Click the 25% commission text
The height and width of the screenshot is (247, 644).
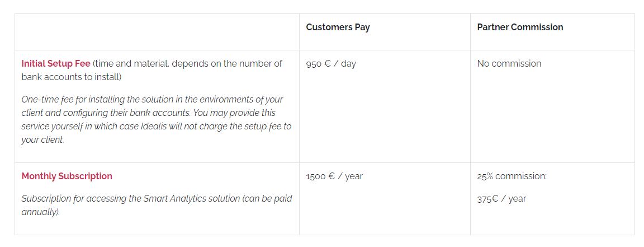(512, 176)
